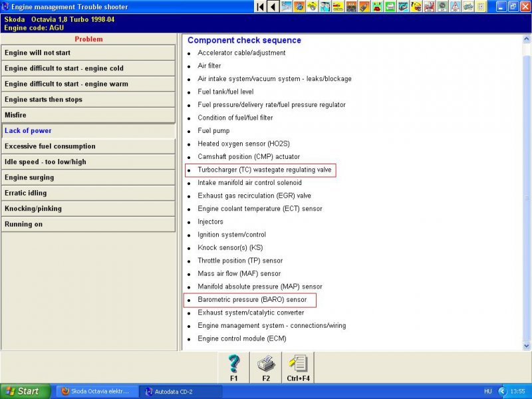Choose the 'Engine starts then stops' problem
The image size is (532, 399).
pyautogui.click(x=88, y=100)
